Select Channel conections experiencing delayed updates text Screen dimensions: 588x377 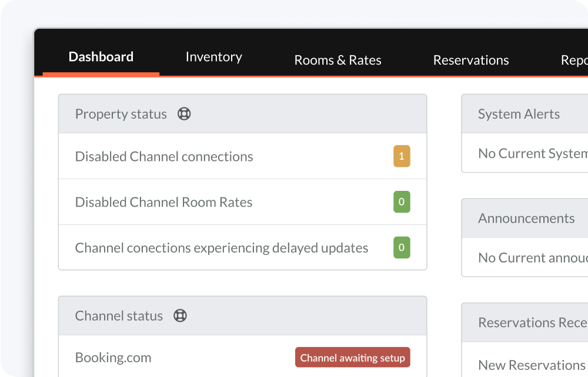point(222,248)
